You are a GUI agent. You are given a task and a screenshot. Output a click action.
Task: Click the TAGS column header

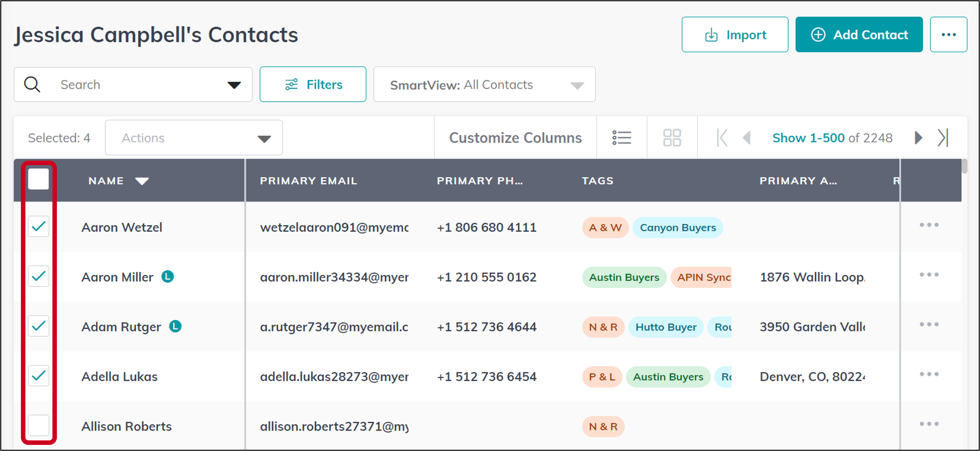598,181
